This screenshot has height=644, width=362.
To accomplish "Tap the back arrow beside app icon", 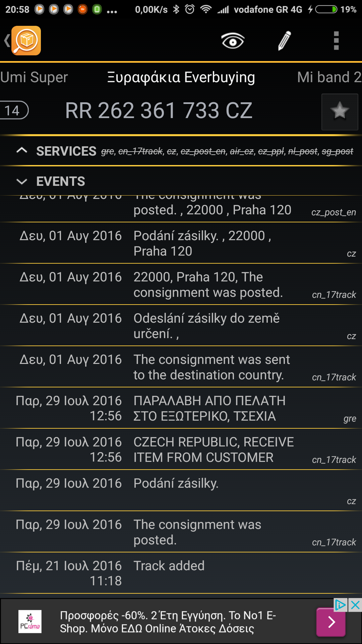I will click(x=7, y=41).
